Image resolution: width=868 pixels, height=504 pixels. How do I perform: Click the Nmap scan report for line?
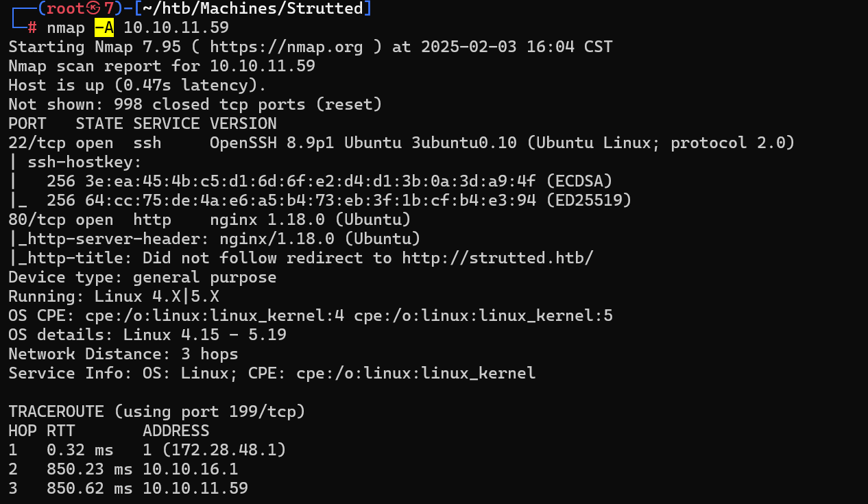pyautogui.click(x=162, y=67)
